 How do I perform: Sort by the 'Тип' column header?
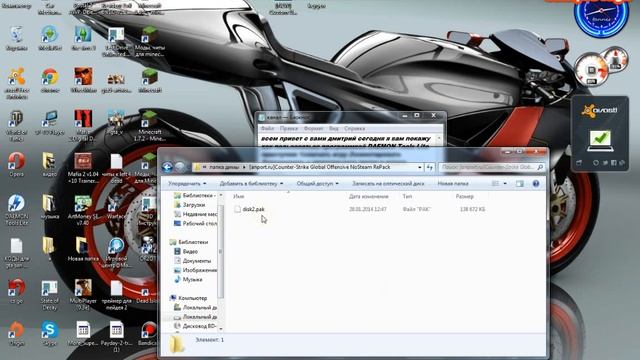[407, 196]
